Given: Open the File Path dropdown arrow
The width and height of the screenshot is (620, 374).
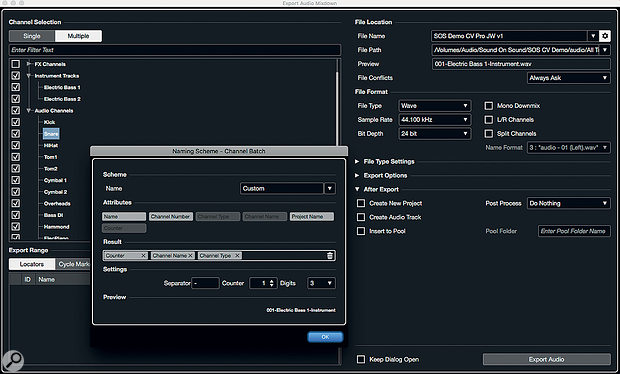Looking at the screenshot, I should 605,50.
